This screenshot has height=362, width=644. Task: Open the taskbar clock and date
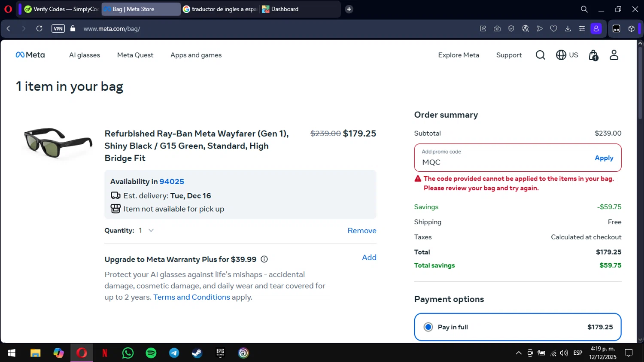603,353
